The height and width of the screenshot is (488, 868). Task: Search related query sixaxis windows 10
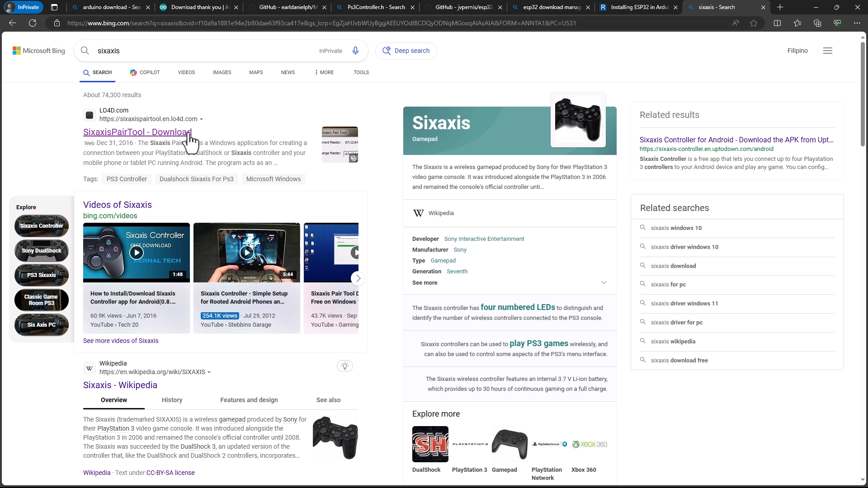coord(676,228)
